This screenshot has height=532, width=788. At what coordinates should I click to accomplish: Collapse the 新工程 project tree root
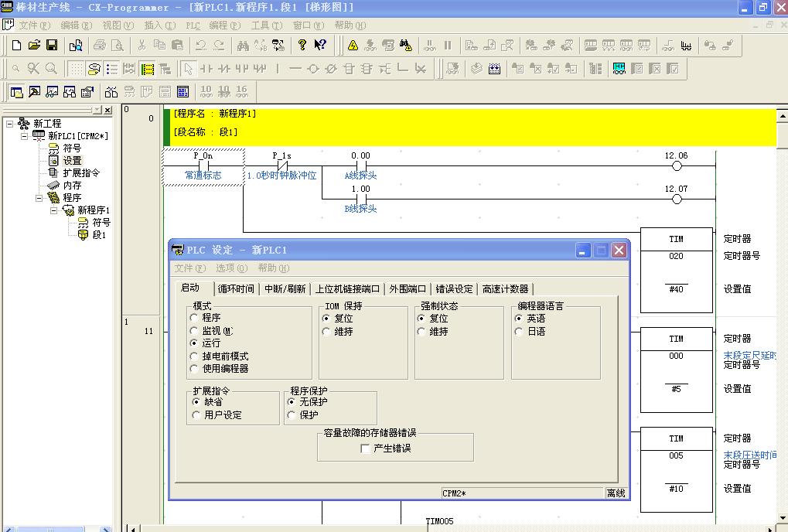point(10,124)
